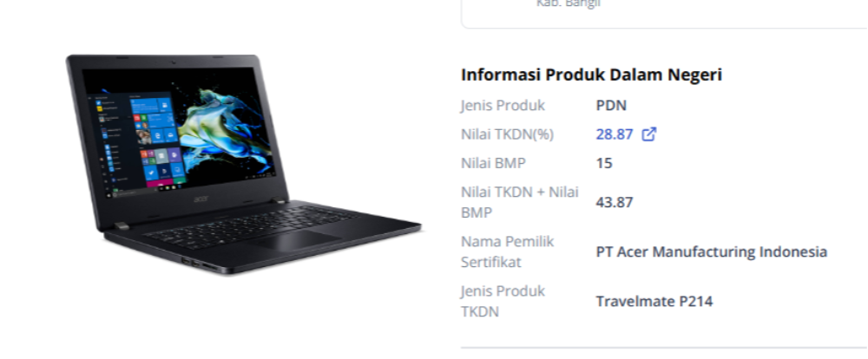Click the Nilai TKDN(%) label
The width and height of the screenshot is (868, 359).
click(507, 134)
